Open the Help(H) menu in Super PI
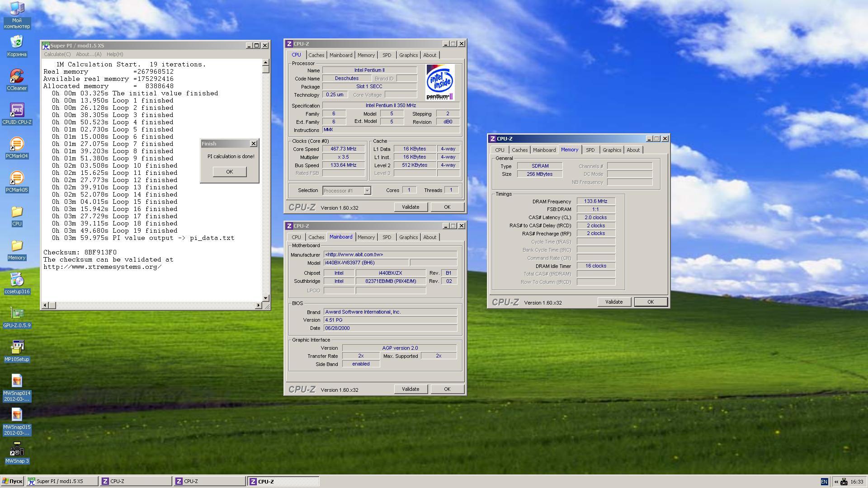Image resolution: width=868 pixels, height=488 pixels. [115, 54]
